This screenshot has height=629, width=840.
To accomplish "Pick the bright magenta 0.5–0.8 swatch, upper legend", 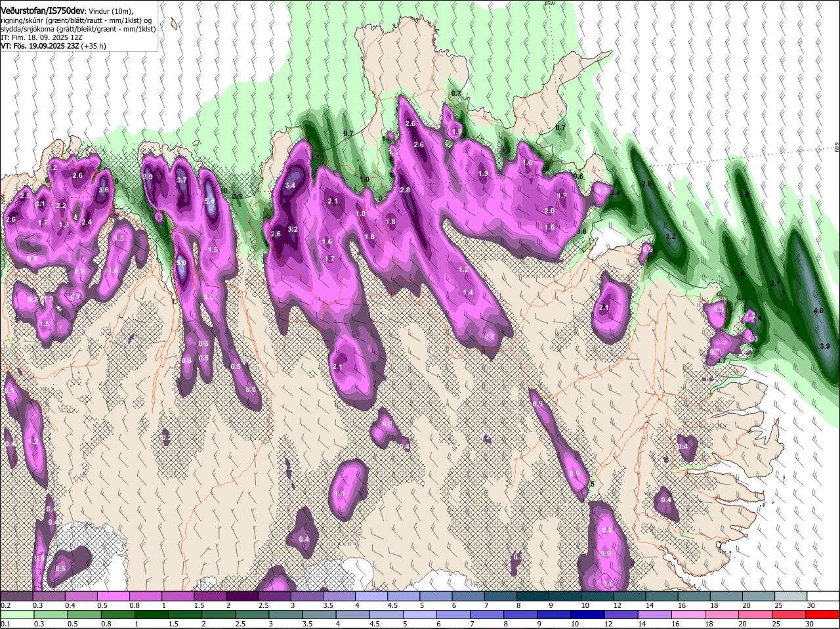I will click(x=114, y=596).
